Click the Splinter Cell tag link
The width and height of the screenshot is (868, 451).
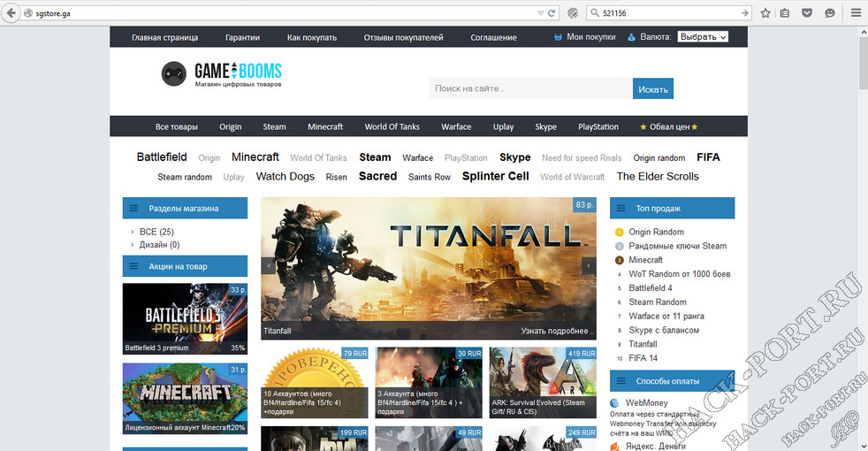coord(496,176)
